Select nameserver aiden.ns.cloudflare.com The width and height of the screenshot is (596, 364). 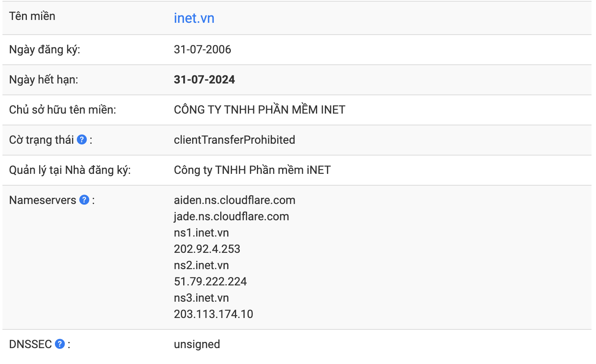[234, 200]
